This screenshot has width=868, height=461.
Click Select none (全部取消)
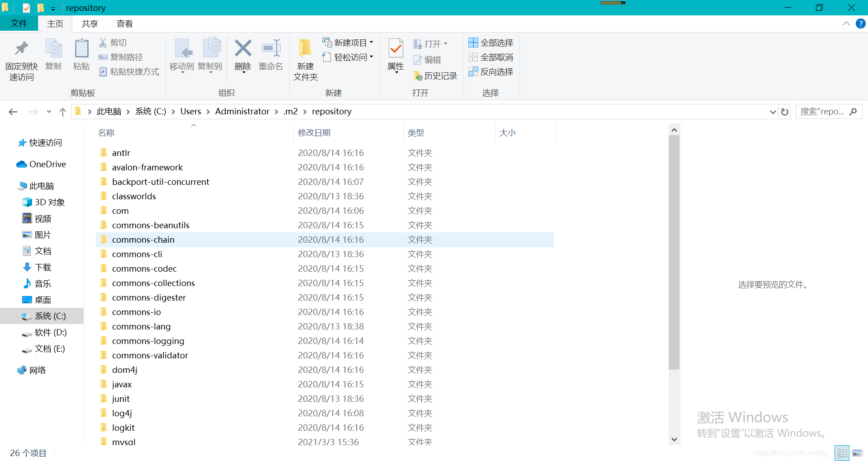point(491,57)
